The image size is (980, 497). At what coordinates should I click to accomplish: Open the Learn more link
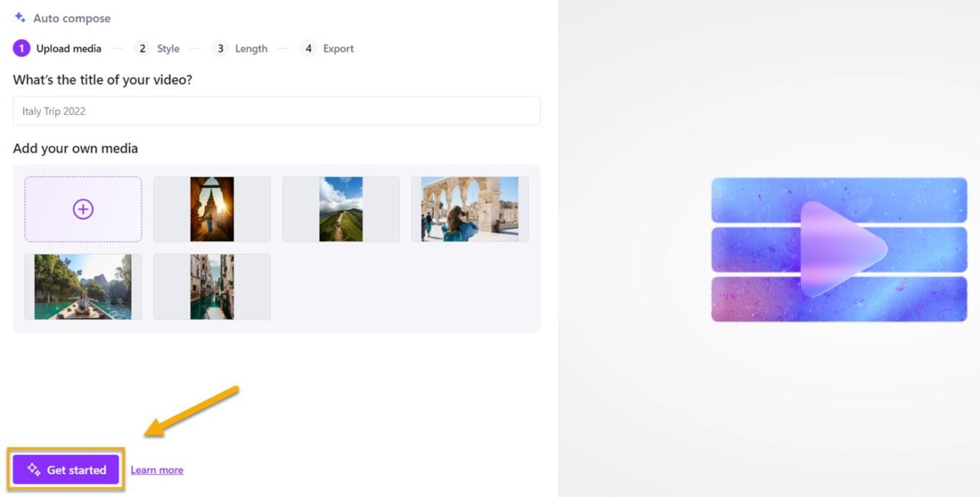tap(157, 469)
